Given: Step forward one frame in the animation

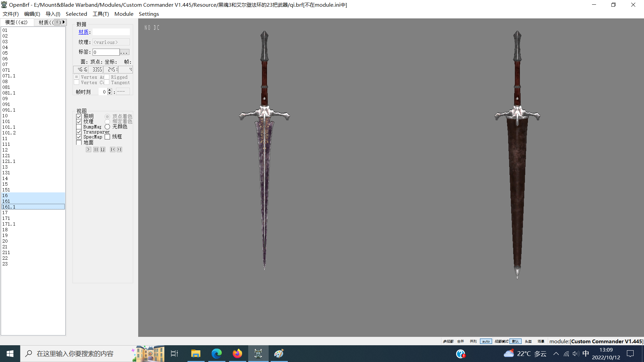Looking at the screenshot, I should point(119,149).
